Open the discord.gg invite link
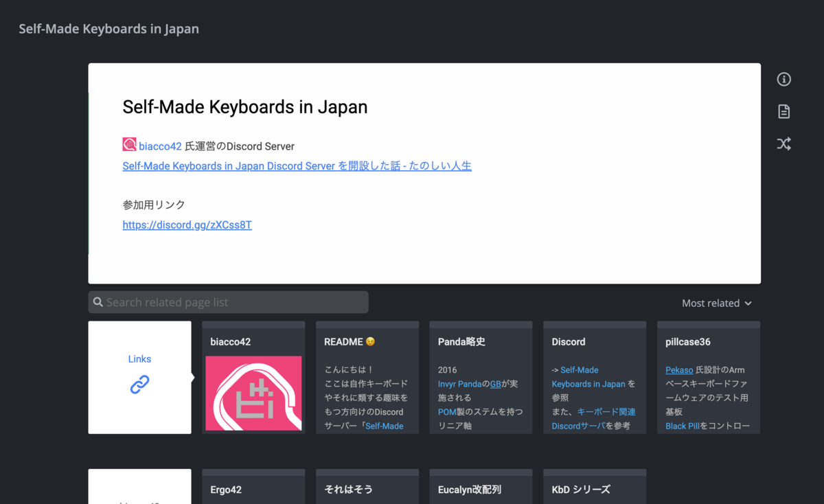Viewport: 824px width, 504px height. pyautogui.click(x=187, y=225)
